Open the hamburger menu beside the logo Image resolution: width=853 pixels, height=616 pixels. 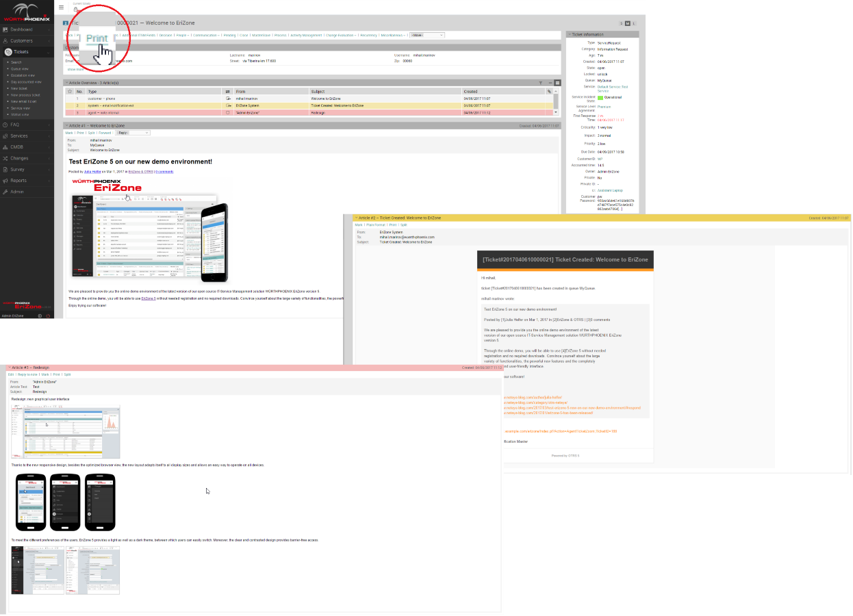coord(61,7)
